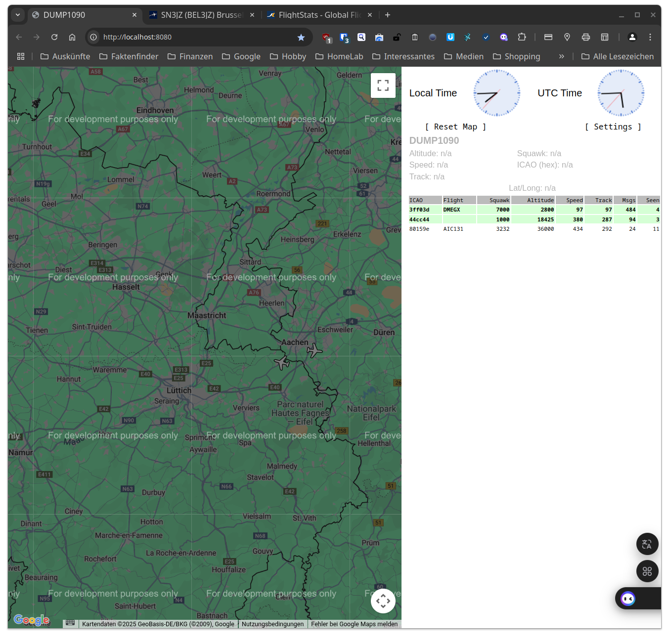Click the printer icon in toolbar
The height and width of the screenshot is (644, 669).
(x=586, y=37)
